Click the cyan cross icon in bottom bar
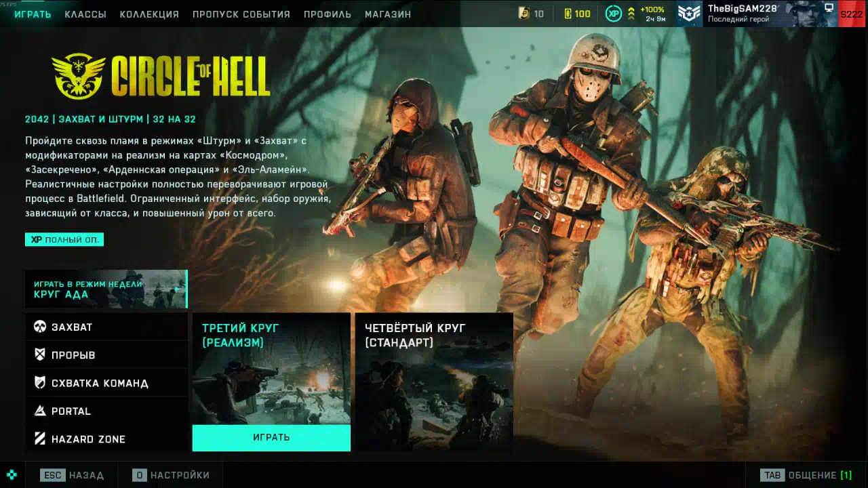The image size is (868, 488). (x=12, y=475)
